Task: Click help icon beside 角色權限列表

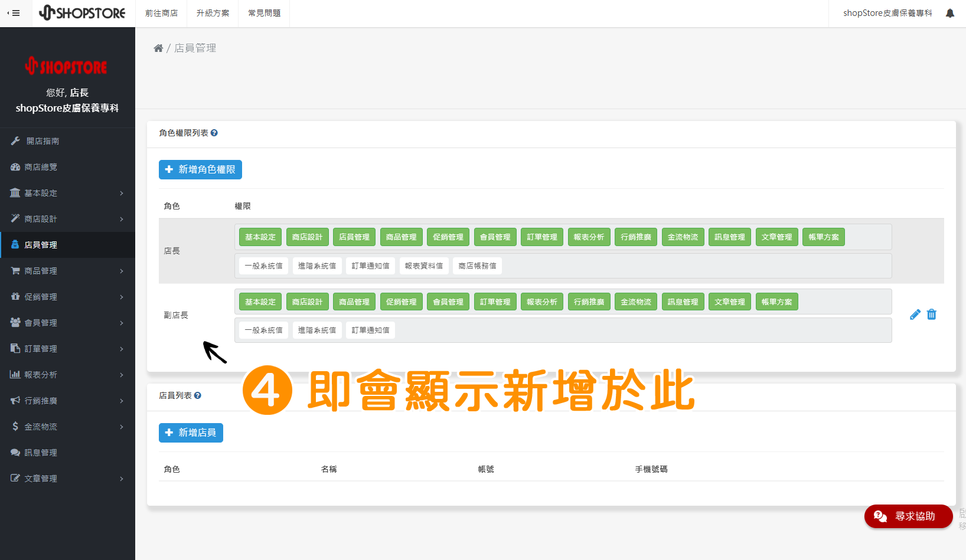Action: 214,133
